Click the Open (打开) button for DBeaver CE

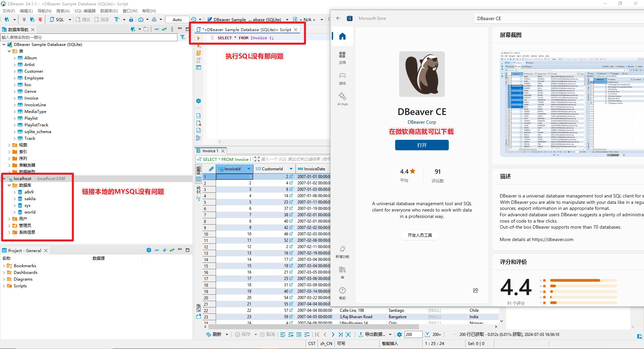[x=422, y=145]
